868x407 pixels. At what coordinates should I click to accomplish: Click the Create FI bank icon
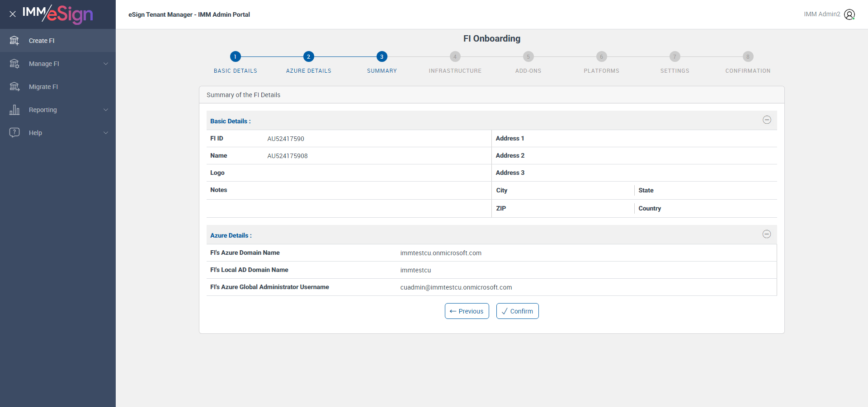(x=14, y=41)
